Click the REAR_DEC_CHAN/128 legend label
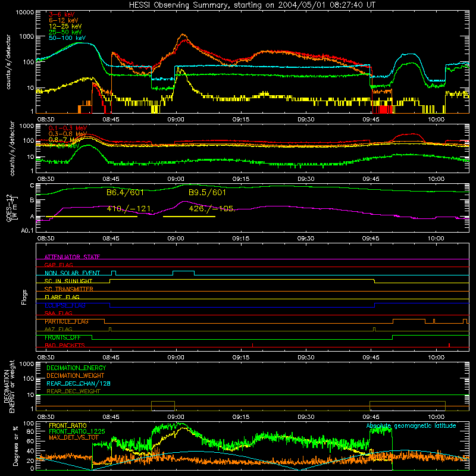 (x=79, y=384)
